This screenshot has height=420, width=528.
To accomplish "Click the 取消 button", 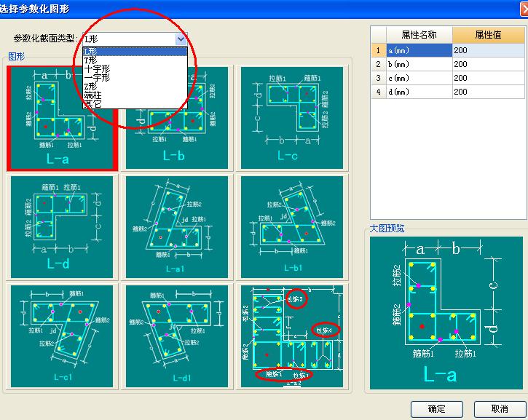I will point(500,409).
